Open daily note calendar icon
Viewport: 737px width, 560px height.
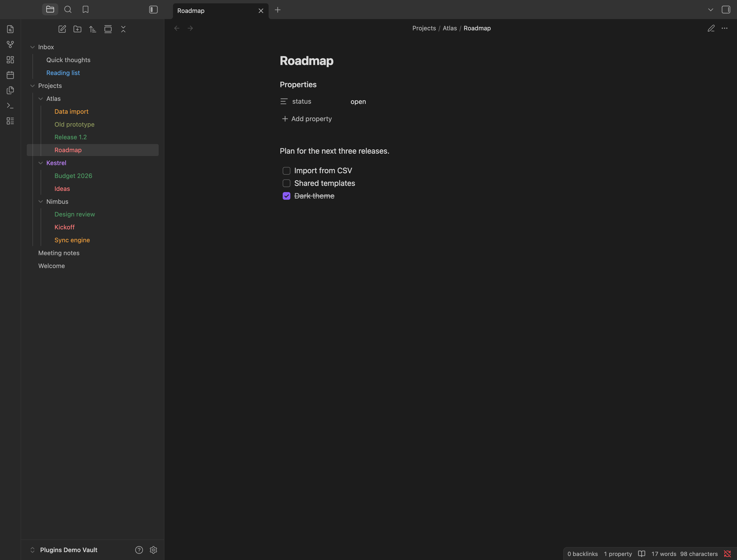coord(10,75)
